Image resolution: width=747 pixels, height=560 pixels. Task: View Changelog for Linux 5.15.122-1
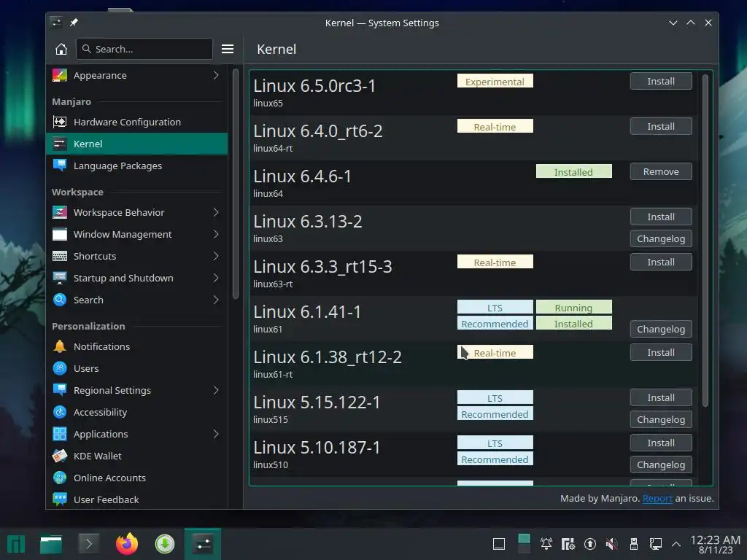click(x=661, y=420)
